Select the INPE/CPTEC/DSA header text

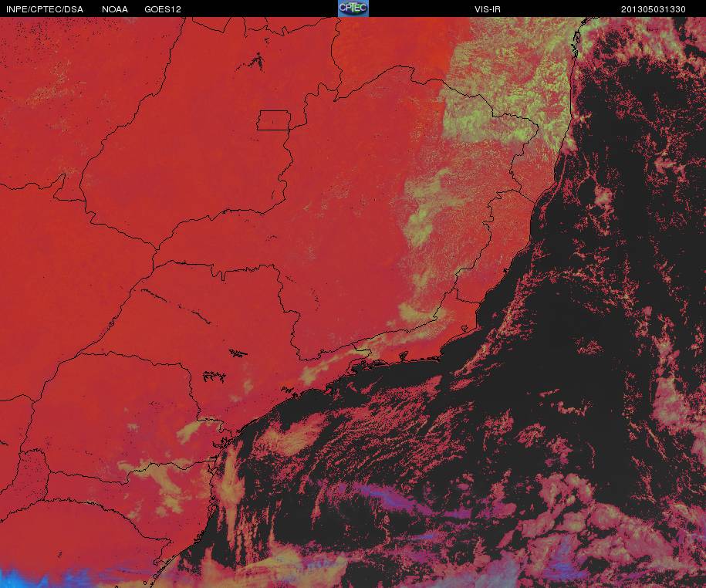coord(45,9)
